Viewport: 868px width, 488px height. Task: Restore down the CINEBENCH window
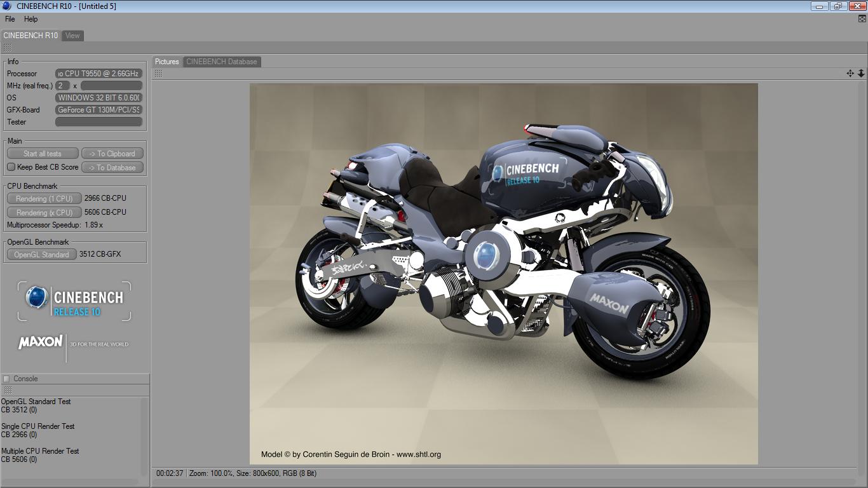coord(837,6)
